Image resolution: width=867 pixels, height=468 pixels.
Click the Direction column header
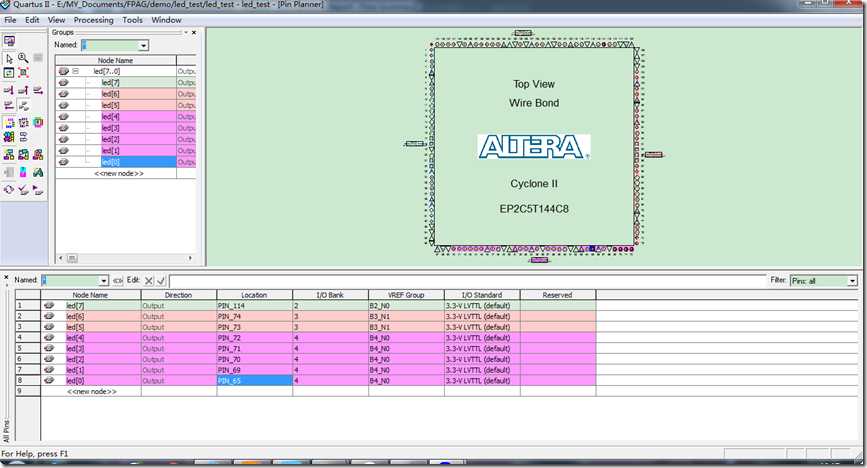(179, 295)
